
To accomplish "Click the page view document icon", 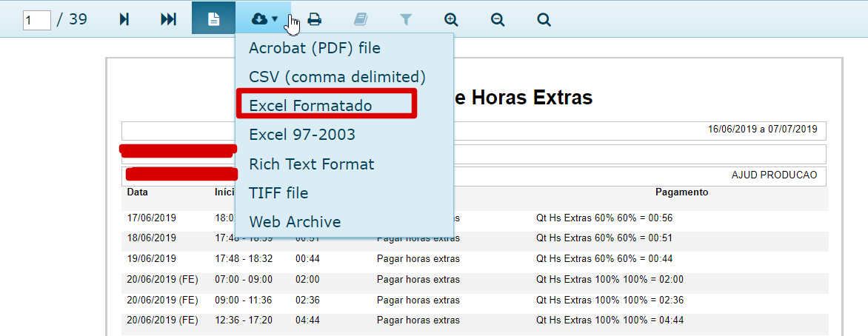I will click(213, 19).
